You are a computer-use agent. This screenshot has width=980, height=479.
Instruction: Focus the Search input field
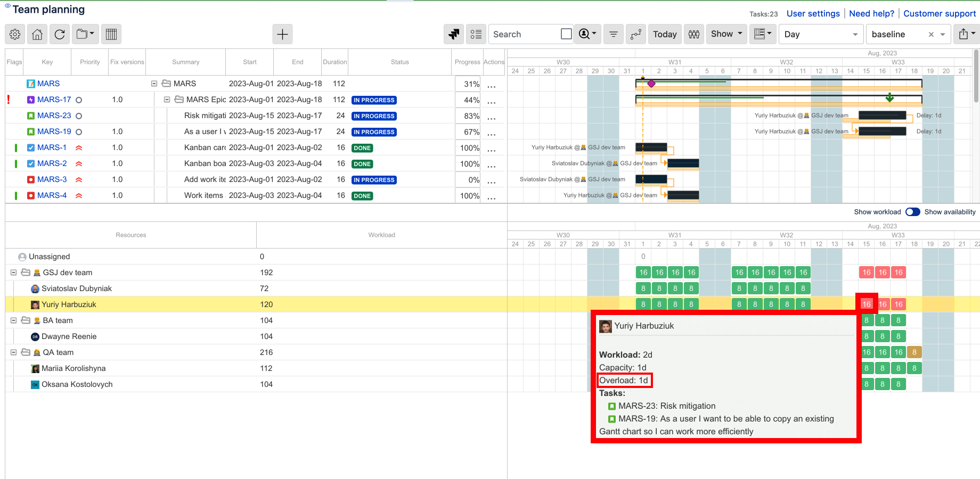click(x=525, y=34)
